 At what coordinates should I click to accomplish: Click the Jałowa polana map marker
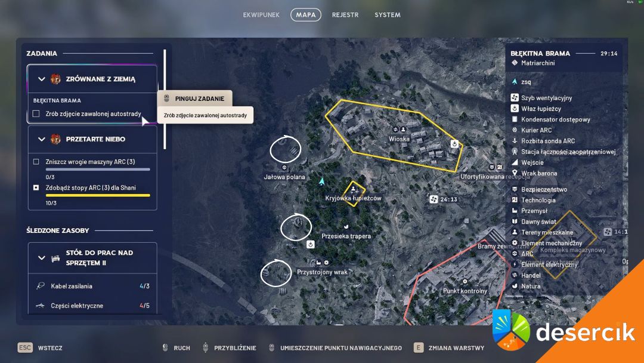(x=284, y=168)
